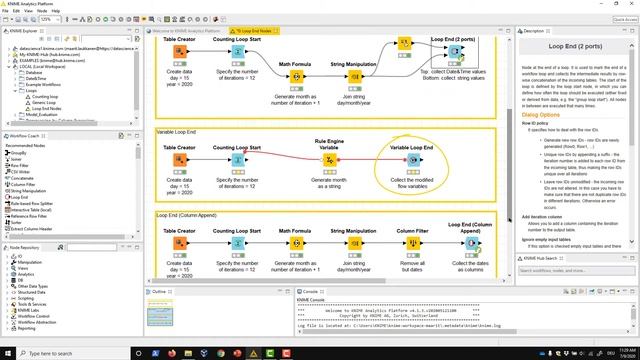The height and width of the screenshot is (360, 640).
Task: Click the green Execute button in toolbar
Action: [x=105, y=20]
